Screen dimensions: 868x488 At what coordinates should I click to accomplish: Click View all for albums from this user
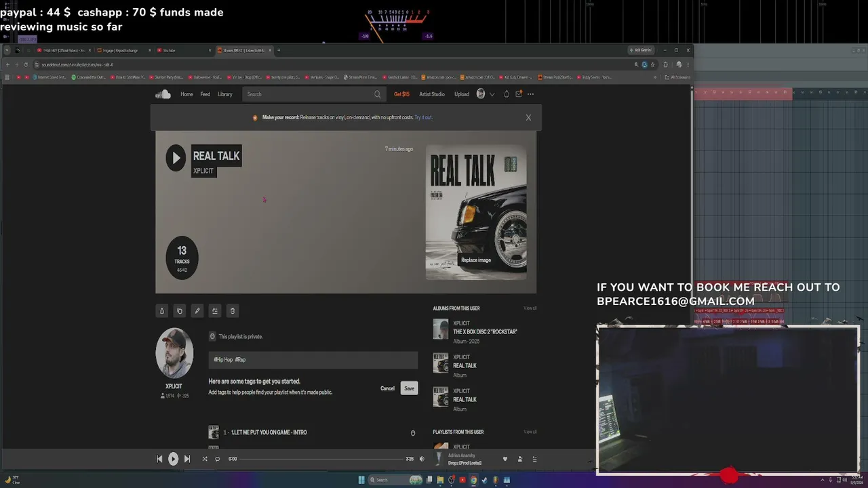pyautogui.click(x=530, y=308)
